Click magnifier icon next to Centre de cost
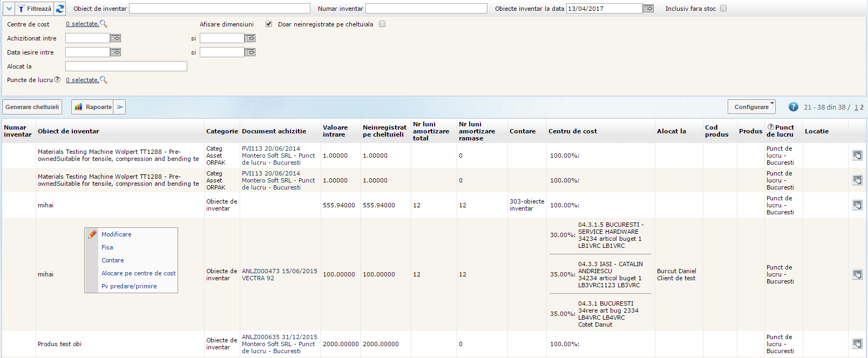868x358 pixels. pyautogui.click(x=104, y=24)
